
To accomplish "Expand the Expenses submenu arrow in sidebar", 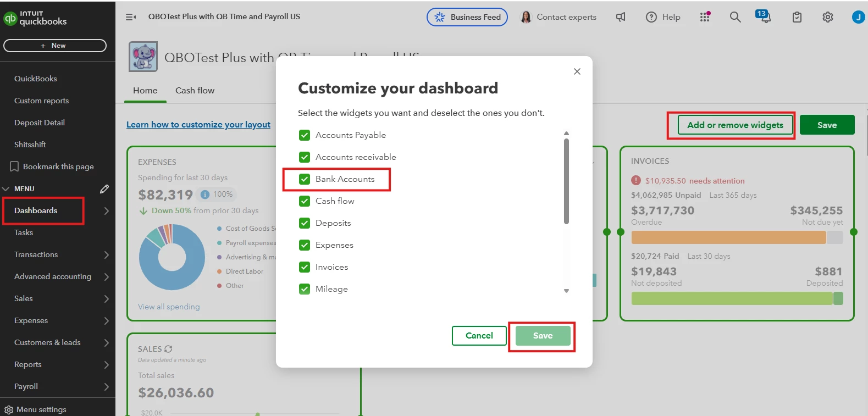I will (106, 320).
